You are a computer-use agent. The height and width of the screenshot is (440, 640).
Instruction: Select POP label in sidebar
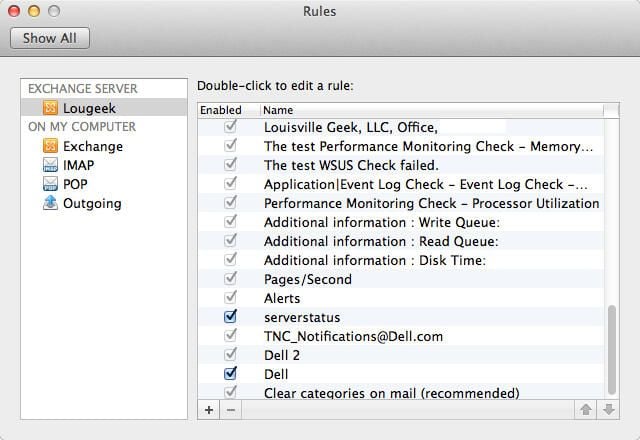75,184
